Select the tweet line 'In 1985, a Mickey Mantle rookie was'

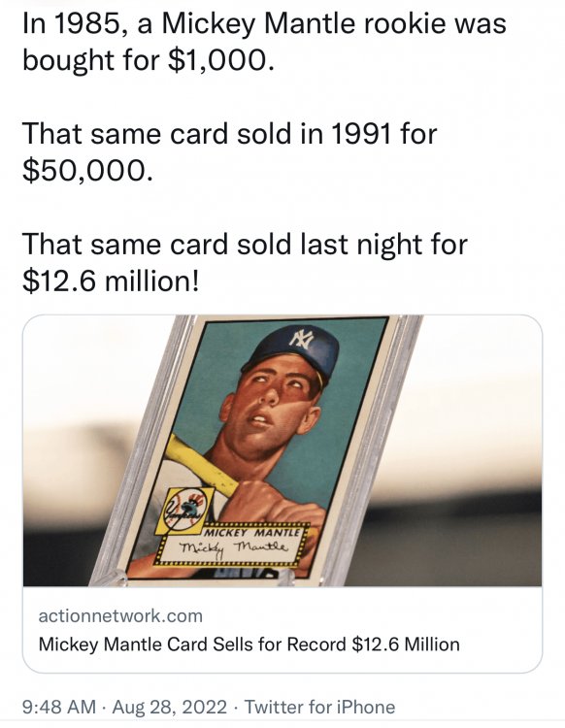point(264,23)
